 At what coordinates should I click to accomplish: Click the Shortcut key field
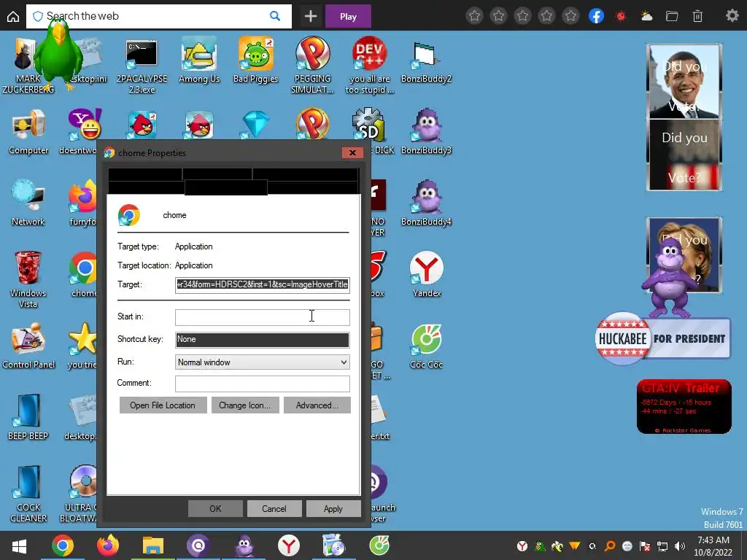pyautogui.click(x=262, y=340)
